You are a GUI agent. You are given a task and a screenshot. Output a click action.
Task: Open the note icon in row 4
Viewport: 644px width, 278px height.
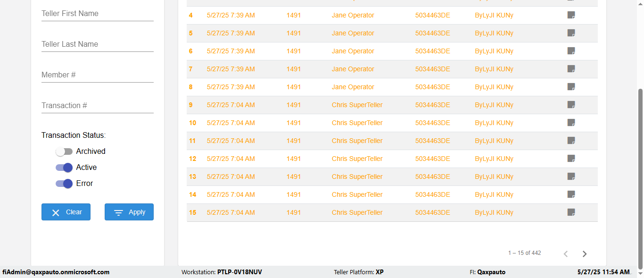point(571,15)
